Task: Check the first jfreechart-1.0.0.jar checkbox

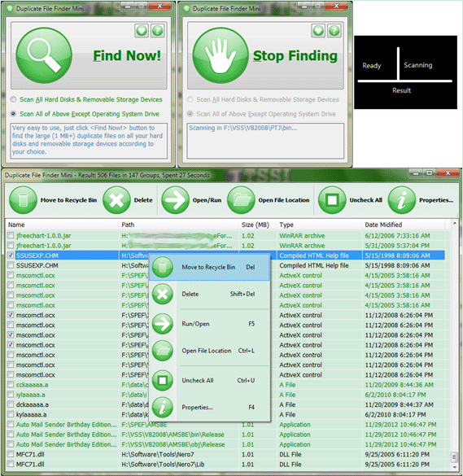Action: click(11, 235)
